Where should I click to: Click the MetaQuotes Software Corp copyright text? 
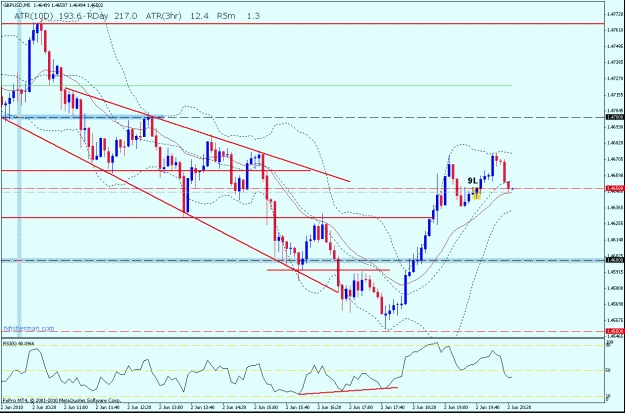tap(61, 400)
